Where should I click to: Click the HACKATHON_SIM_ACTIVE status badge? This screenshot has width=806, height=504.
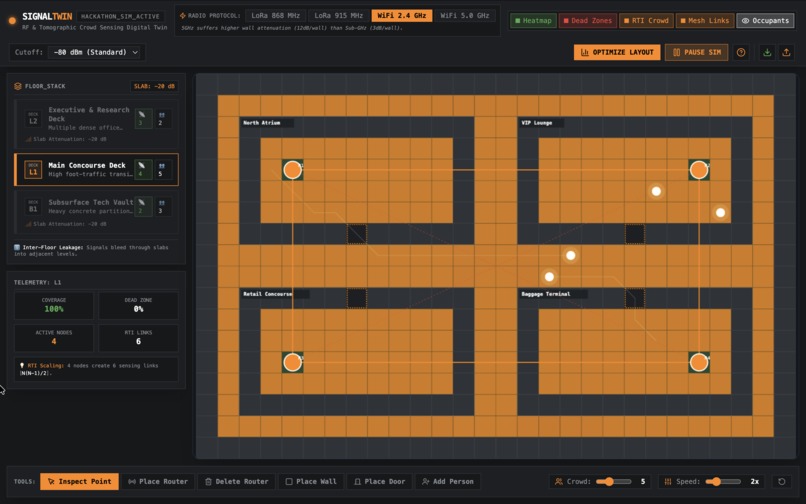tap(120, 16)
